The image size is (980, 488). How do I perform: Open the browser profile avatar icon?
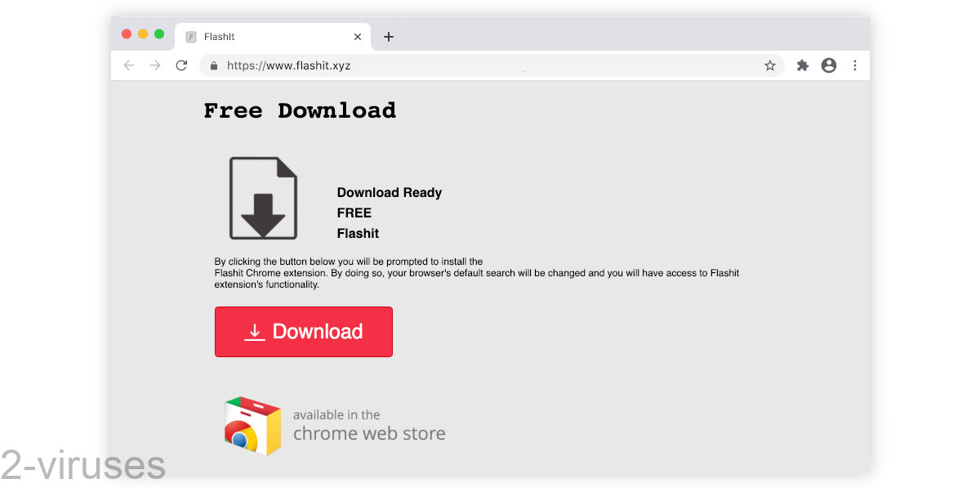[829, 65]
